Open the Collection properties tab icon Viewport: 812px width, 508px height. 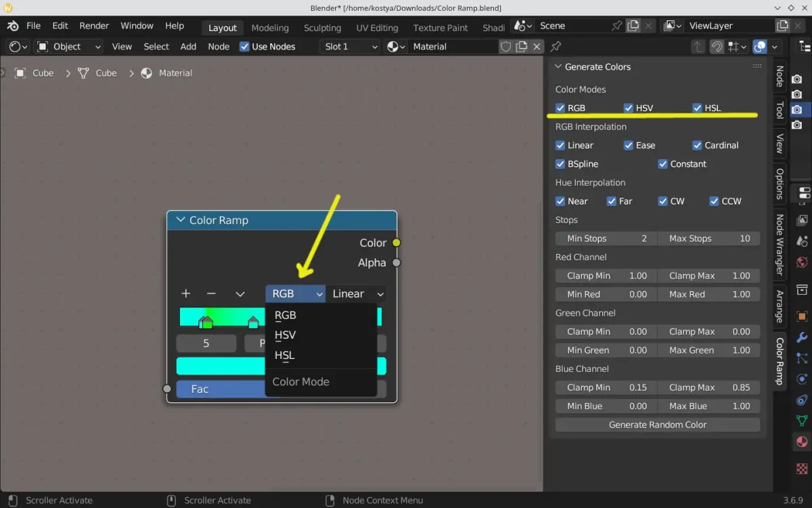pos(803,290)
